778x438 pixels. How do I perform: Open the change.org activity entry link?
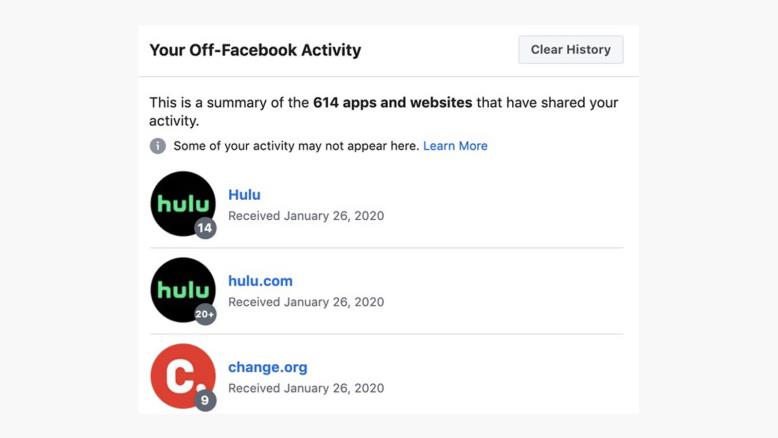pos(267,367)
